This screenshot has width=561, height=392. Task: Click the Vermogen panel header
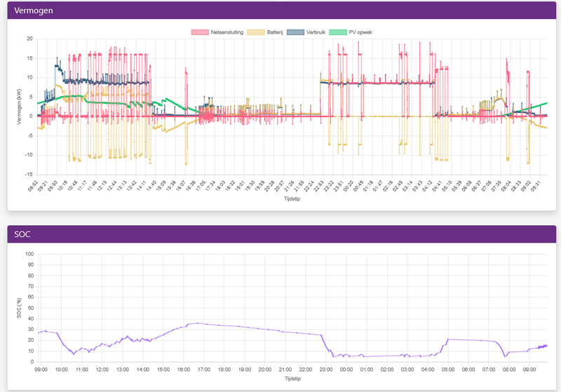[x=282, y=11]
